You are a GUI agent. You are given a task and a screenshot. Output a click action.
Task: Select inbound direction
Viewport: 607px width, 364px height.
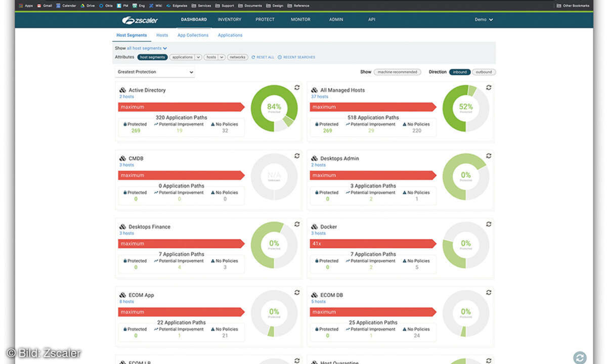pyautogui.click(x=460, y=72)
